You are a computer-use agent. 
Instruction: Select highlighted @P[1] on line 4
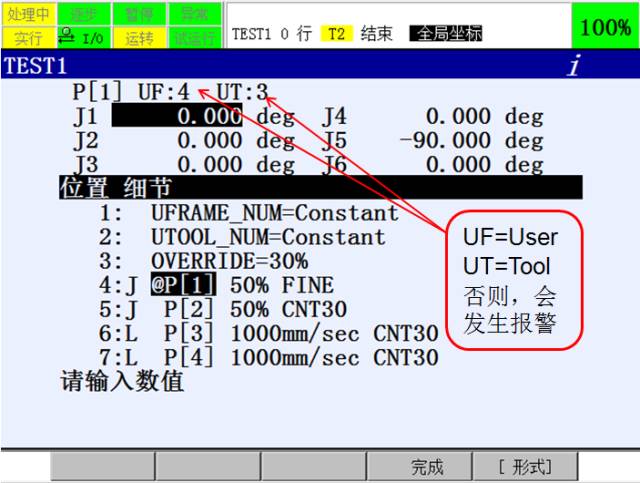click(183, 285)
